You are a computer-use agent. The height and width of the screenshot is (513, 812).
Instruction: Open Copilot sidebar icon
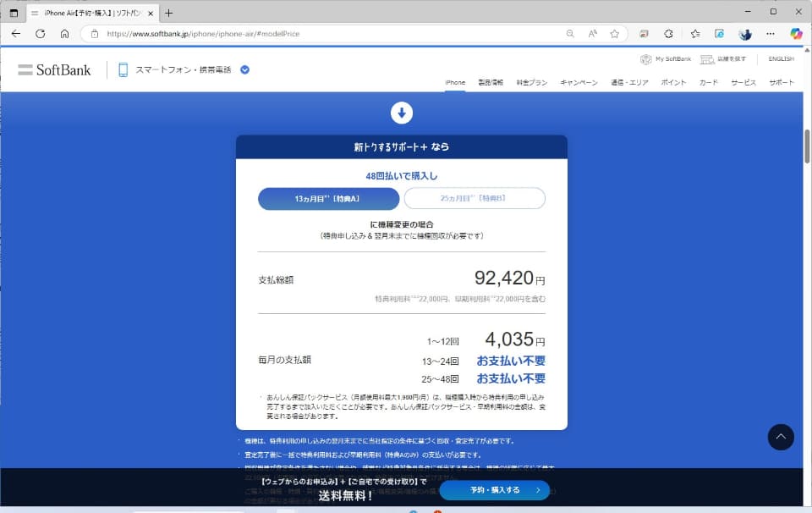796,34
